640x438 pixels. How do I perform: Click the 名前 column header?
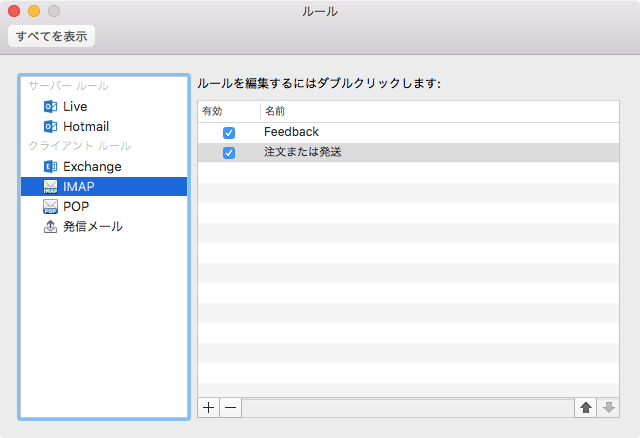pyautogui.click(x=440, y=111)
